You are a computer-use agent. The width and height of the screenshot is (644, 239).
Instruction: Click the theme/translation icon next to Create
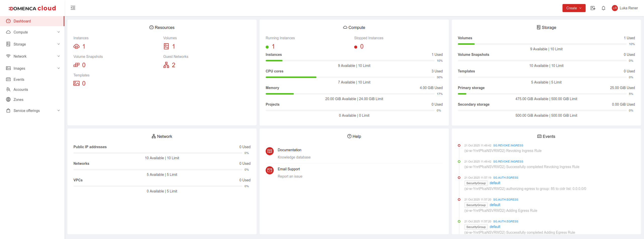593,8
